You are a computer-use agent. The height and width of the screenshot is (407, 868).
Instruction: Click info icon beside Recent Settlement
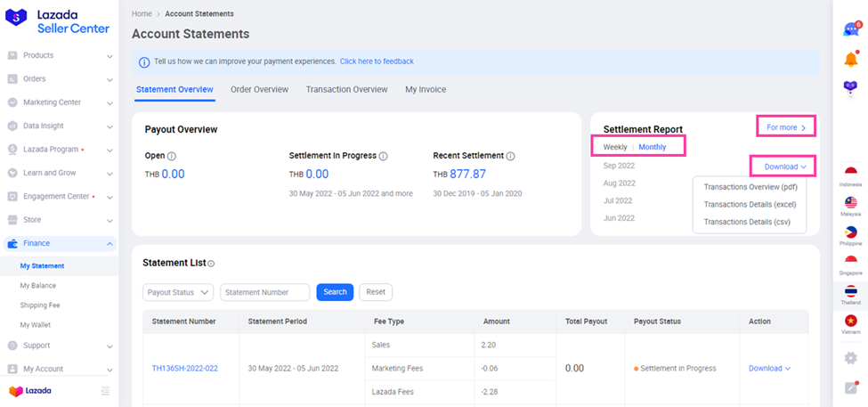[x=510, y=156]
